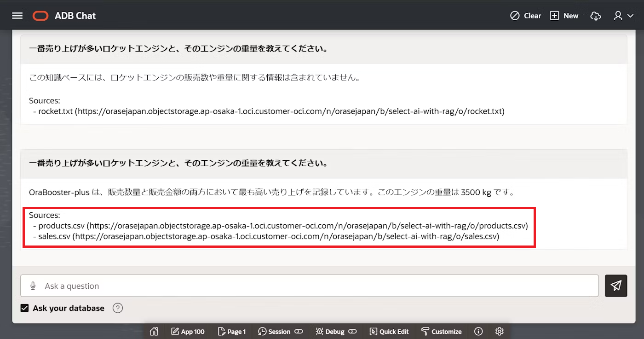Open the ADB Chat navigation hamburger menu
The image size is (644, 339).
point(17,15)
